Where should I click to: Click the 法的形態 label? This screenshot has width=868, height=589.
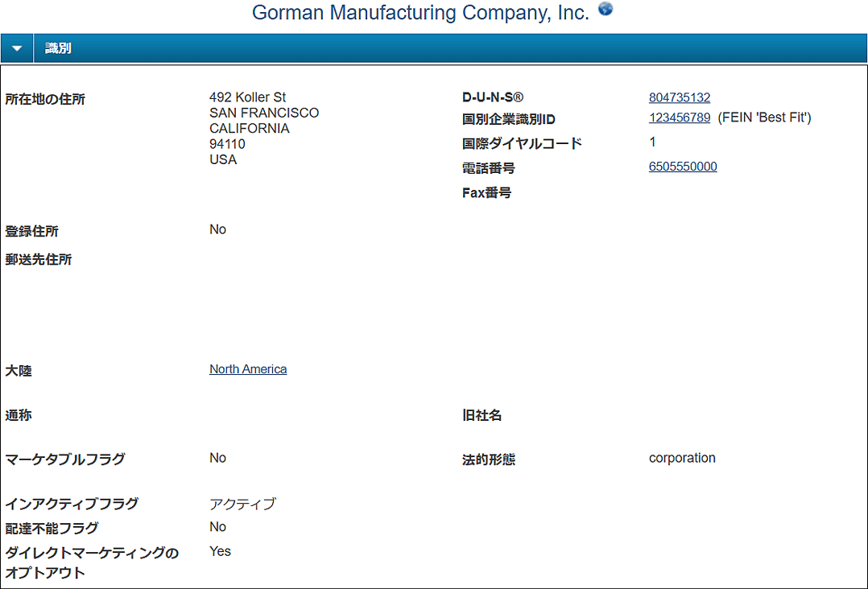[489, 459]
